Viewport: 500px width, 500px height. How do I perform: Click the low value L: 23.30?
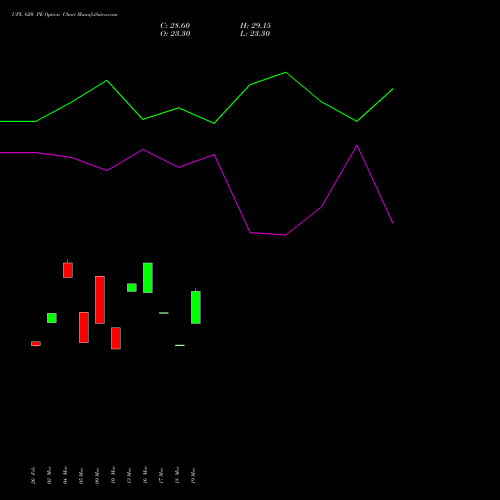tap(255, 34)
